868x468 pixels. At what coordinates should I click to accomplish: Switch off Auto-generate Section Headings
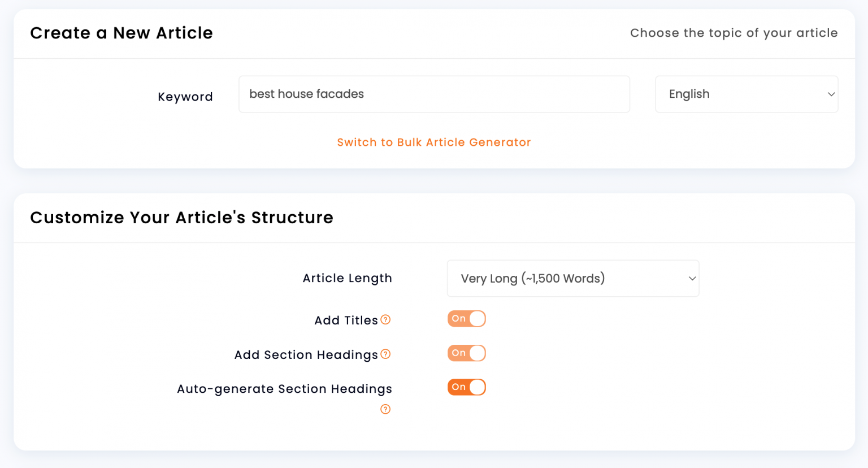click(467, 387)
